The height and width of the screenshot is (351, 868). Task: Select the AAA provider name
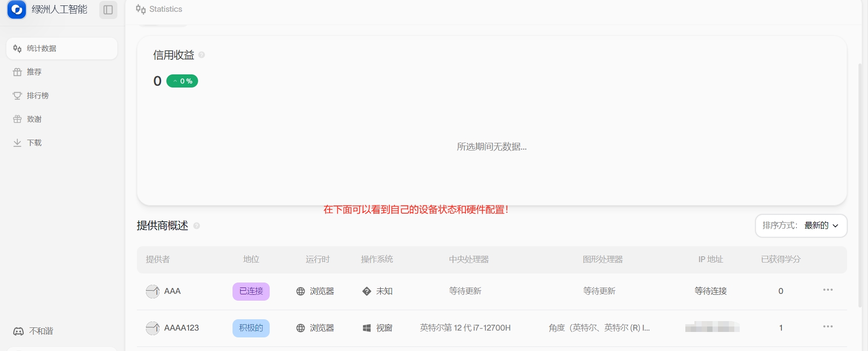pos(172,291)
